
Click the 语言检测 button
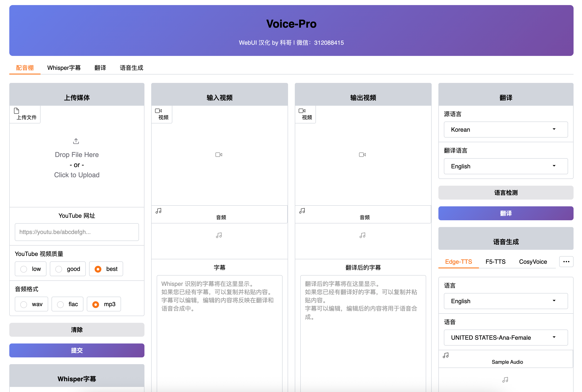click(x=505, y=193)
